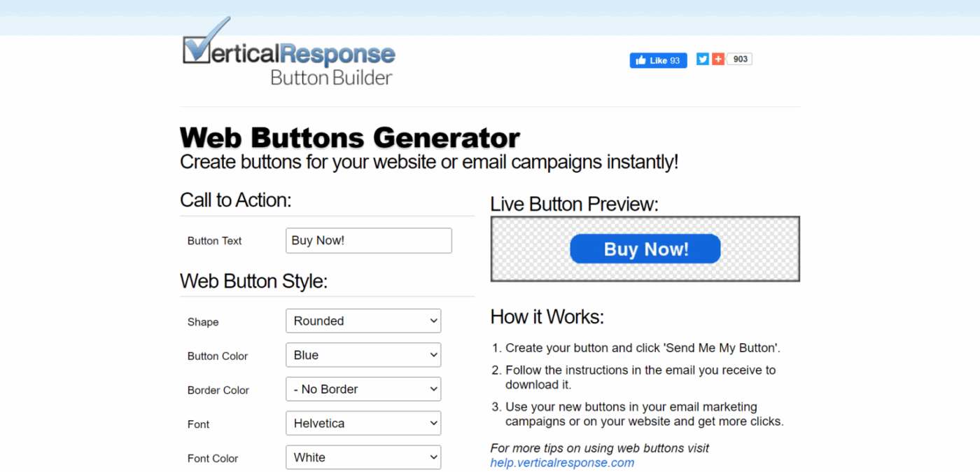Click the Call to Action heading

click(235, 200)
